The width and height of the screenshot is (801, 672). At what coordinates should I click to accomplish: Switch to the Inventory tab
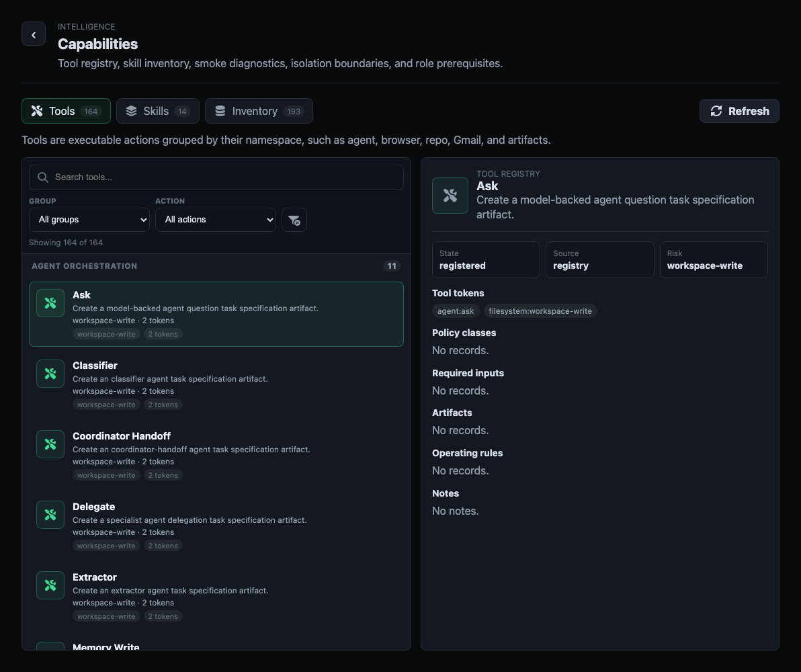(259, 111)
